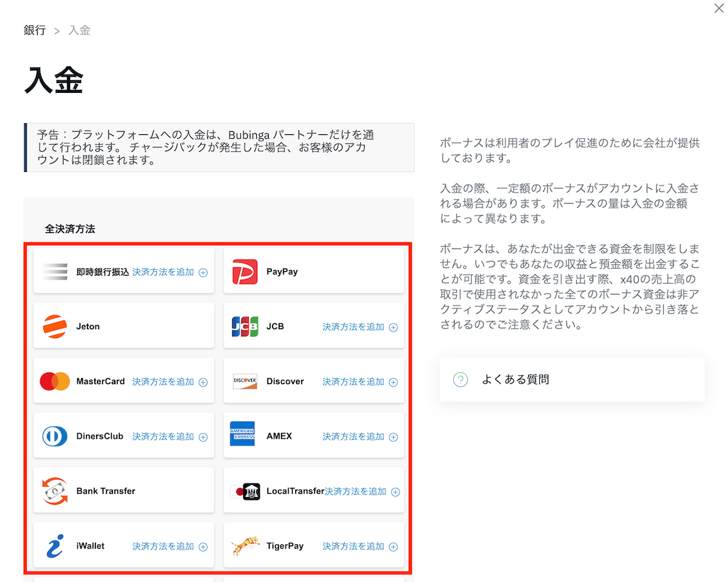Click 決済方法を追加 link for DinersClub
This screenshot has width=728, height=582.
click(163, 436)
